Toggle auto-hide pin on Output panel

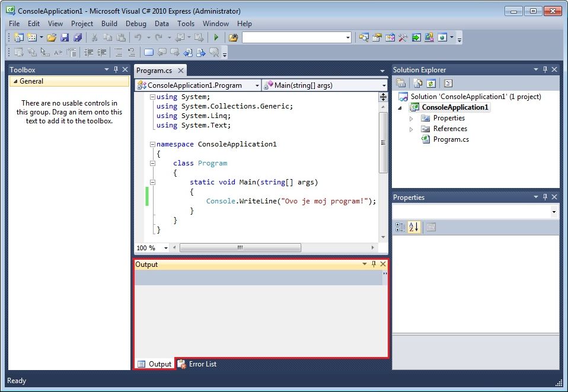click(374, 264)
